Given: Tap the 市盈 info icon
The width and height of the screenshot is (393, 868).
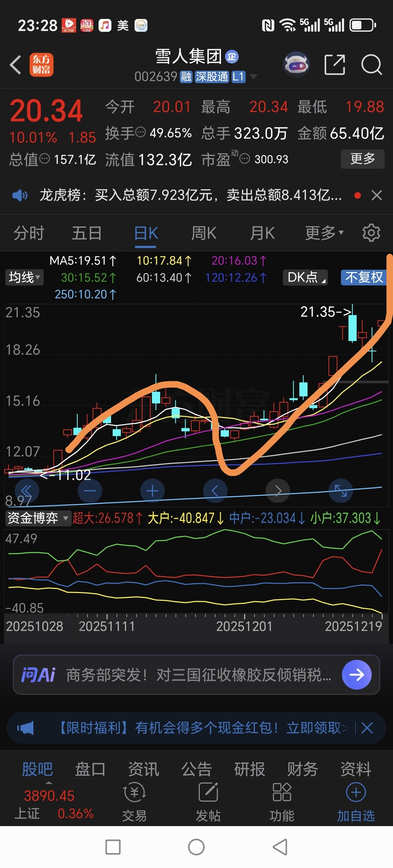Looking at the screenshot, I should [x=244, y=158].
